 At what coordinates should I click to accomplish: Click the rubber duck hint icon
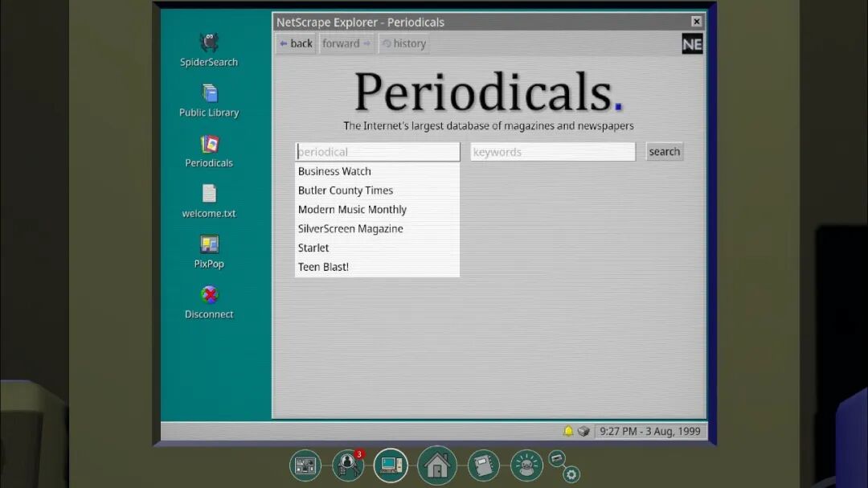526,465
